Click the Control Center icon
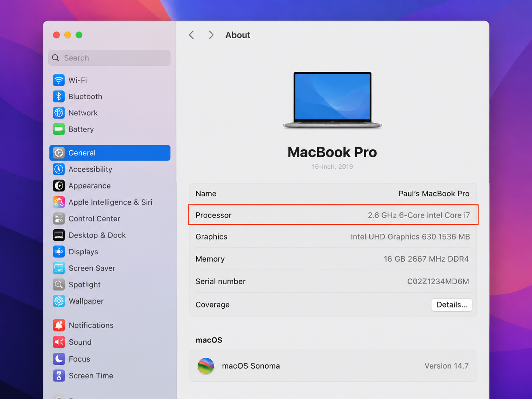Screen dimensions: 532x399 click(59, 219)
